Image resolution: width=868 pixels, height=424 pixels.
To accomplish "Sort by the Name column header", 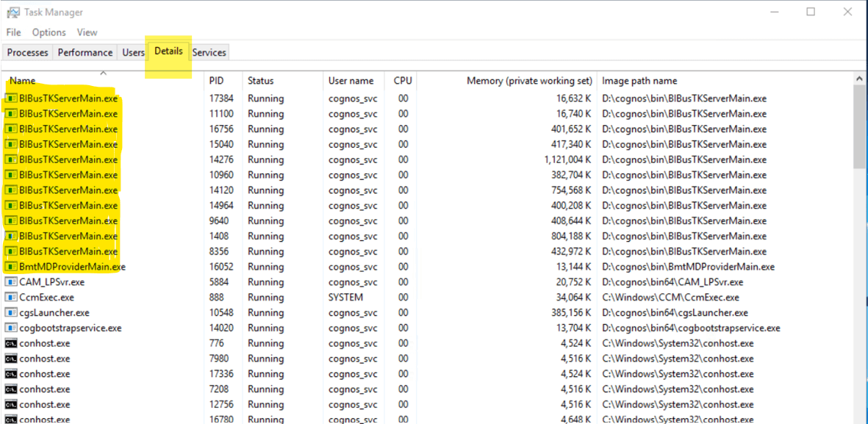I will pyautogui.click(x=103, y=80).
